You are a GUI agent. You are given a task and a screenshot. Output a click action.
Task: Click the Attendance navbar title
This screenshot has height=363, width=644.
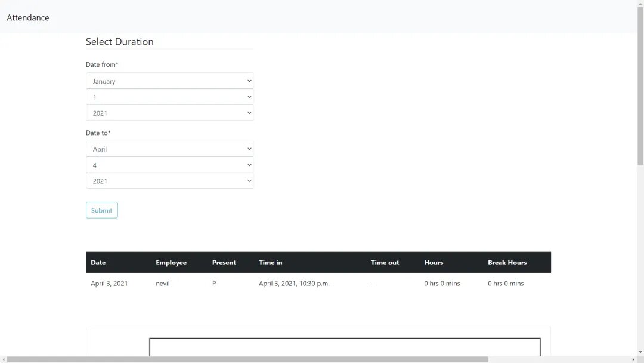(x=28, y=18)
